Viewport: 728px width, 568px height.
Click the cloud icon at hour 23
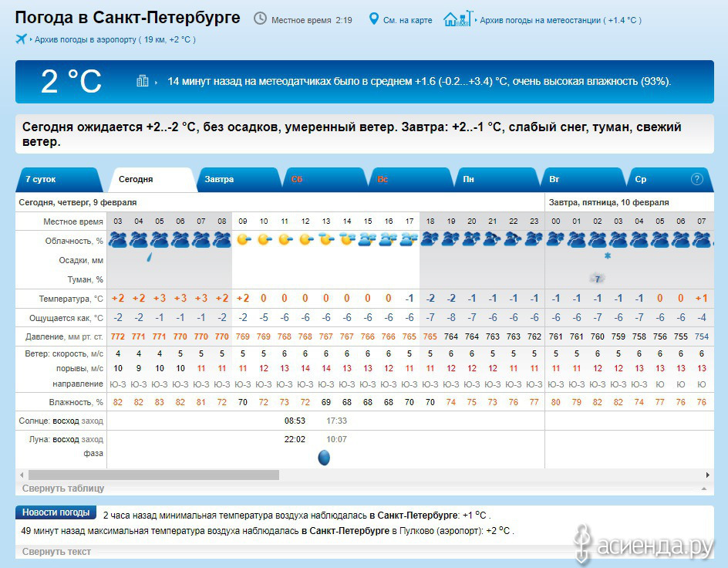click(534, 240)
